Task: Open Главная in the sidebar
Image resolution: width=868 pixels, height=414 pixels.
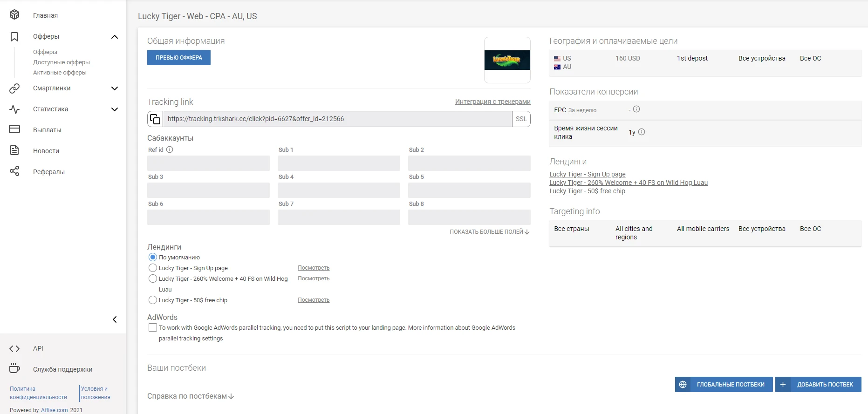Action: [x=46, y=15]
